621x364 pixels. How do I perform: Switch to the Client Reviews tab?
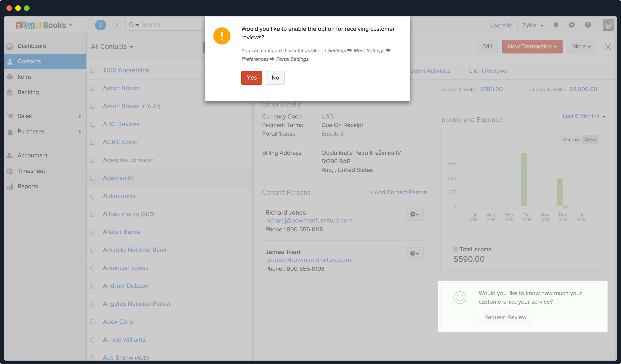pyautogui.click(x=487, y=71)
